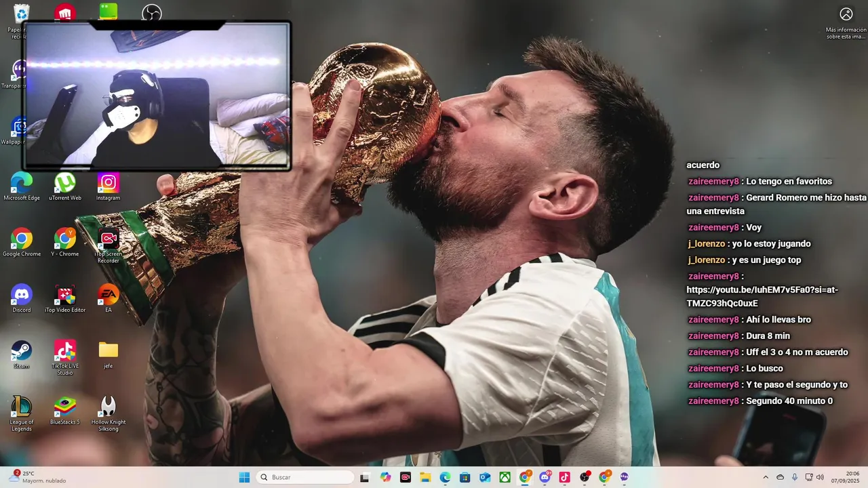Open Task View in the taskbar
868x488 pixels.
click(x=364, y=477)
